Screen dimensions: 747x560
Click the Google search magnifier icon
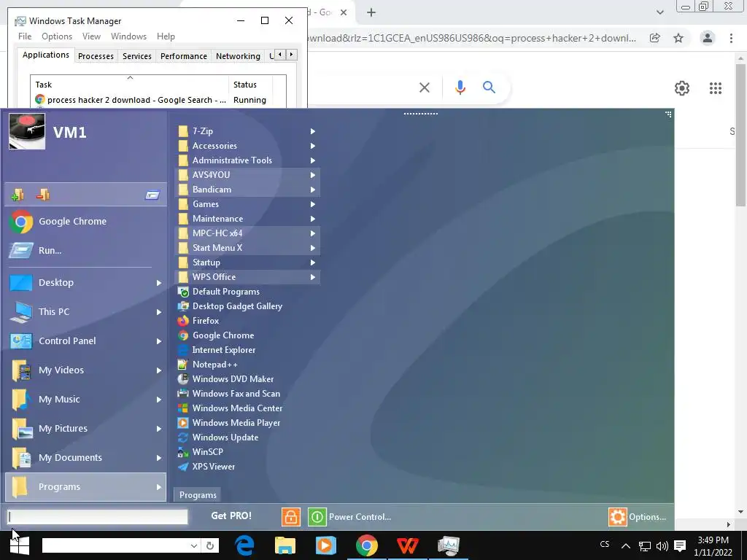pyautogui.click(x=489, y=87)
